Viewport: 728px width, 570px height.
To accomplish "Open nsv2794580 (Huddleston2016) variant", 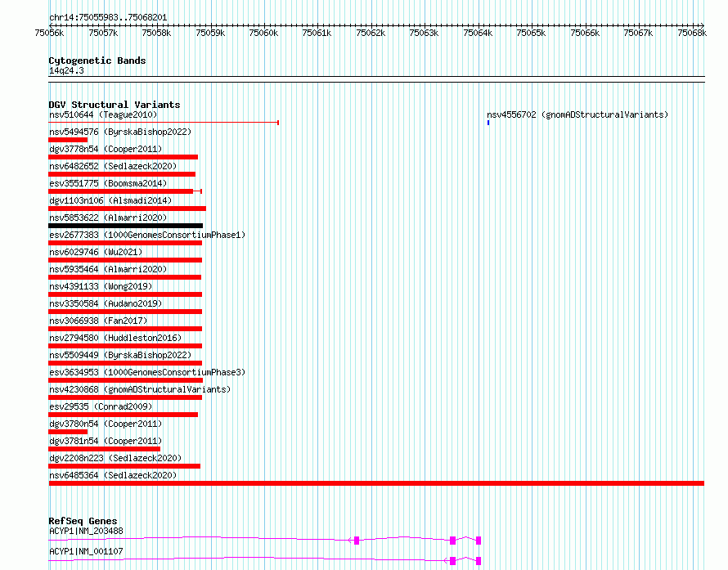I will tap(115, 338).
